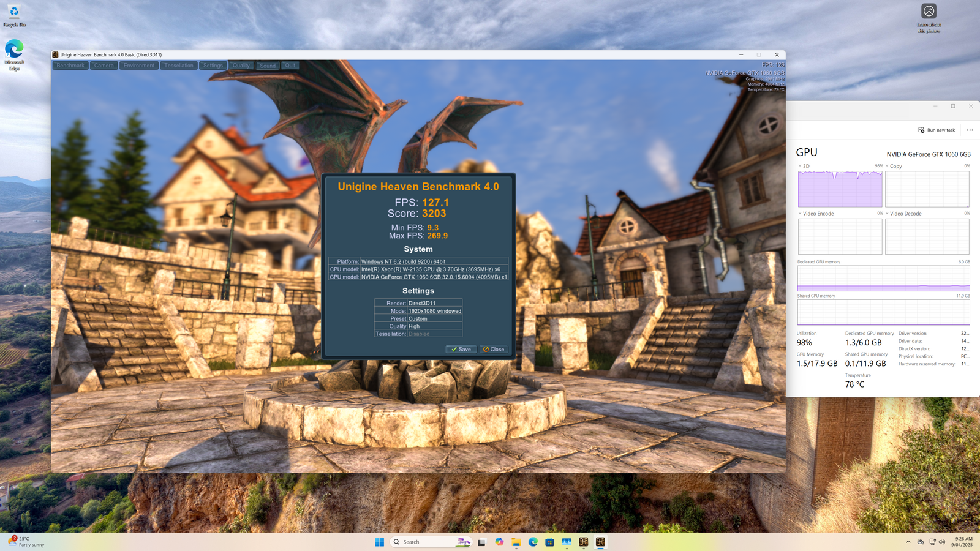980x551 pixels.
Task: Click the Quit button in Heaven toolbar
Action: click(290, 66)
